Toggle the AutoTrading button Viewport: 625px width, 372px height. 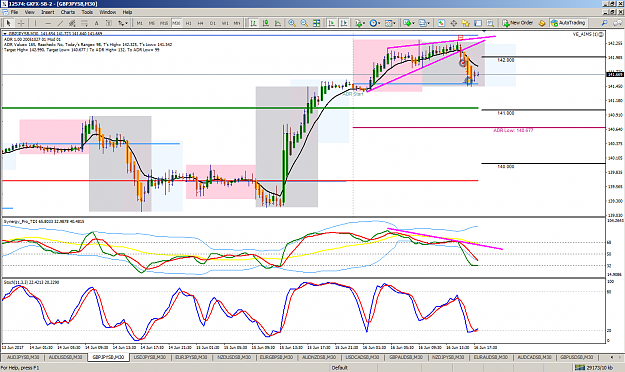(568, 23)
